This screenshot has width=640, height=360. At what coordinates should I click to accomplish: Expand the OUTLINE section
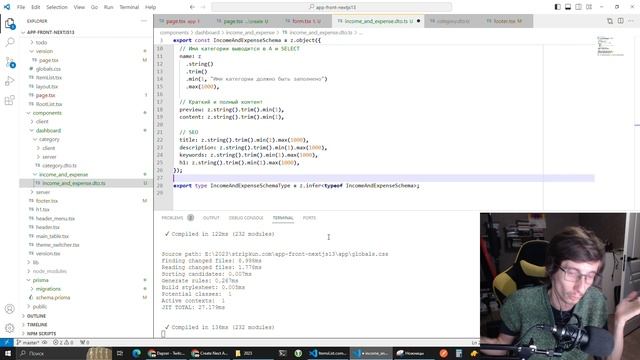pyautogui.click(x=86, y=316)
